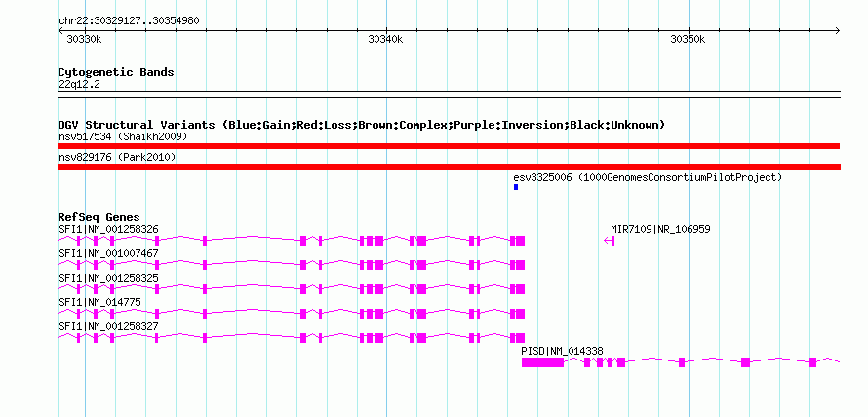Click the PISD|NM_014338 gene label
The height and width of the screenshot is (417, 868).
[x=562, y=351]
